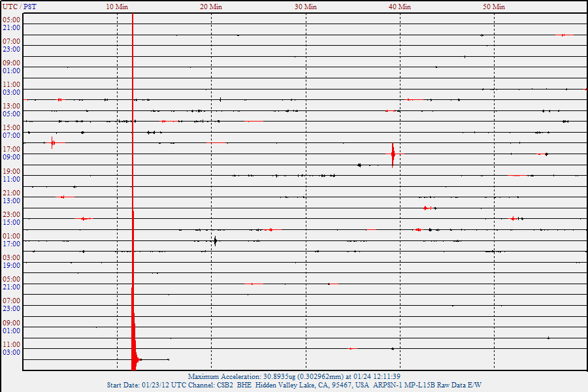This screenshot has height=392, width=588.
Task: Click the UTC / PST axis header
Action: (19, 7)
